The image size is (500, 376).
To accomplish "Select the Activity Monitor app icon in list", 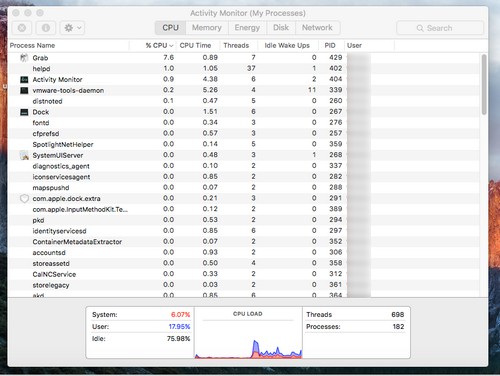I will [24, 79].
